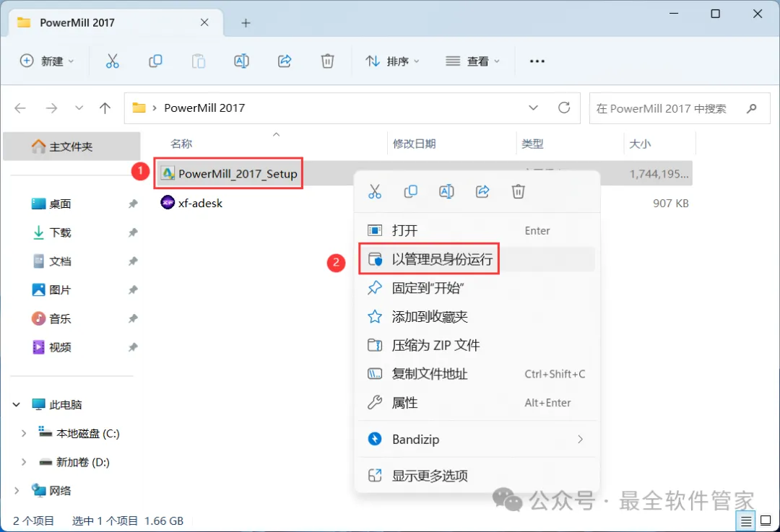The height and width of the screenshot is (532, 780).
Task: Choose 添加到收藏夹
Action: point(477,317)
